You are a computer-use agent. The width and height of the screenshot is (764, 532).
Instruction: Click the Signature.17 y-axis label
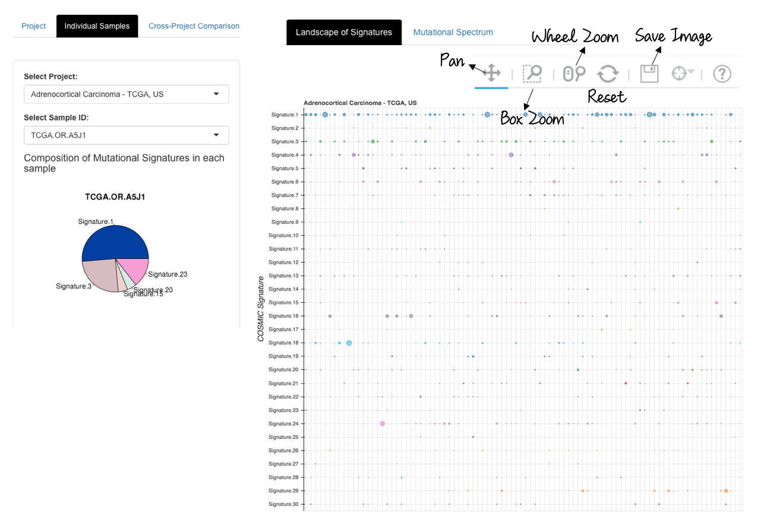283,329
